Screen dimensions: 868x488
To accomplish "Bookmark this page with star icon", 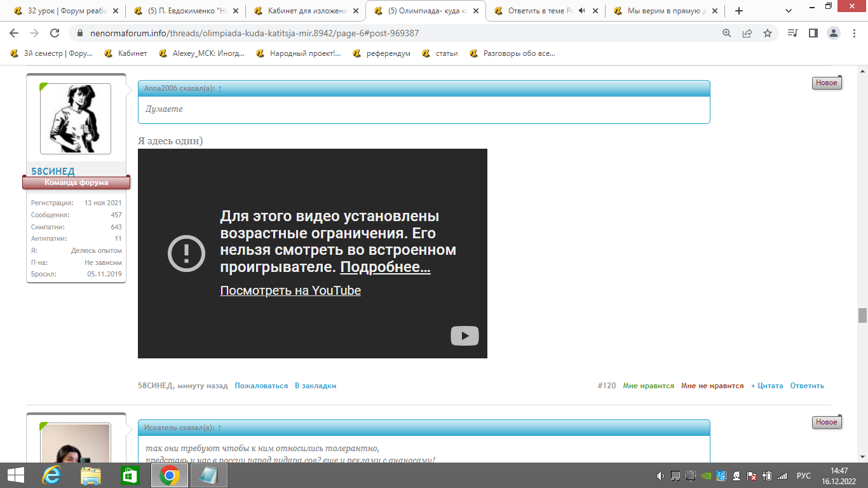I will pyautogui.click(x=768, y=33).
